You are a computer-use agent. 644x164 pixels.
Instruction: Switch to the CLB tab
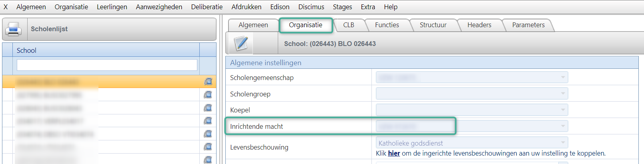pos(349,25)
